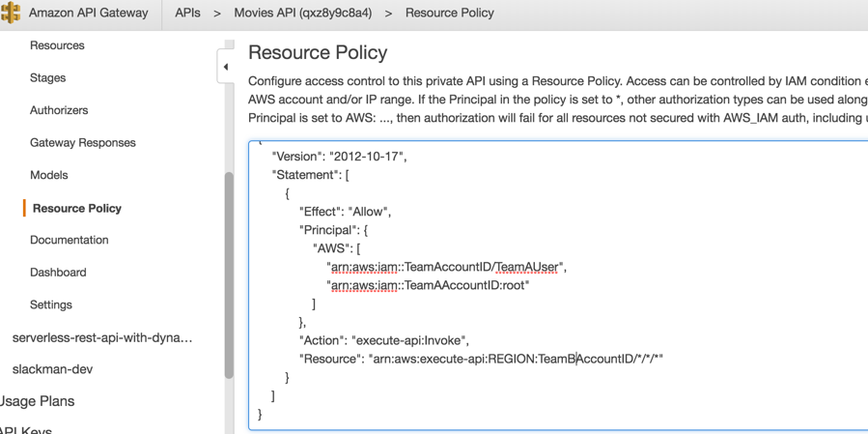Open Settings in the sidebar
Viewport: 868px width, 434px height.
51,304
